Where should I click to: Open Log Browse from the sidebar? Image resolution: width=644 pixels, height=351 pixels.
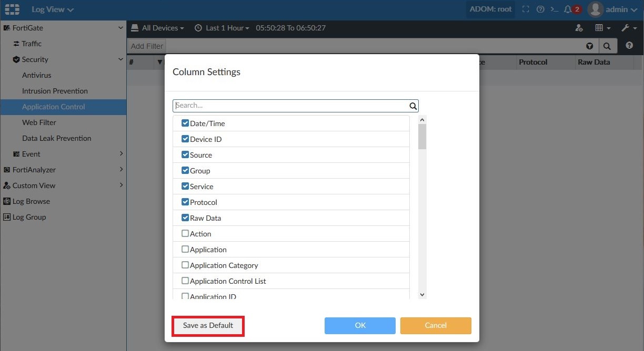[32, 201]
